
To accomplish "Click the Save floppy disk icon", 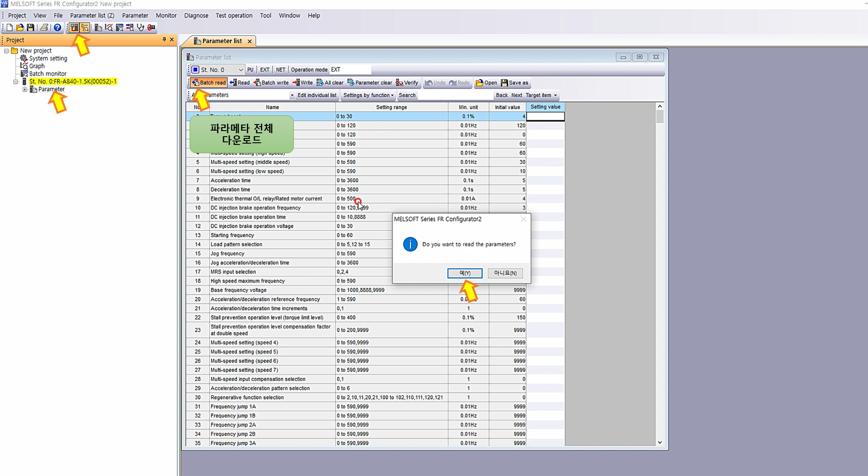I will pyautogui.click(x=30, y=27).
